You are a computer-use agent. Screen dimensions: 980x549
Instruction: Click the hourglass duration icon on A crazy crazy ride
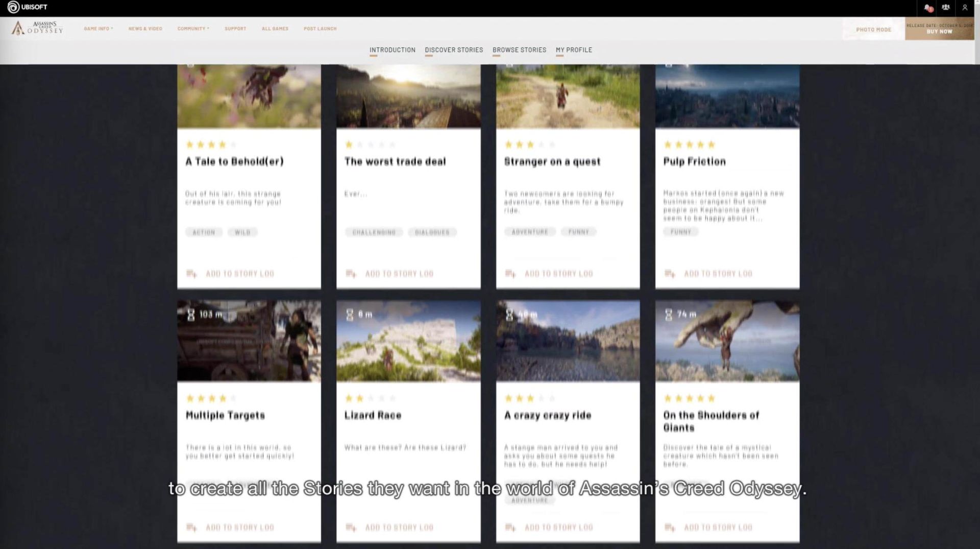pyautogui.click(x=509, y=315)
